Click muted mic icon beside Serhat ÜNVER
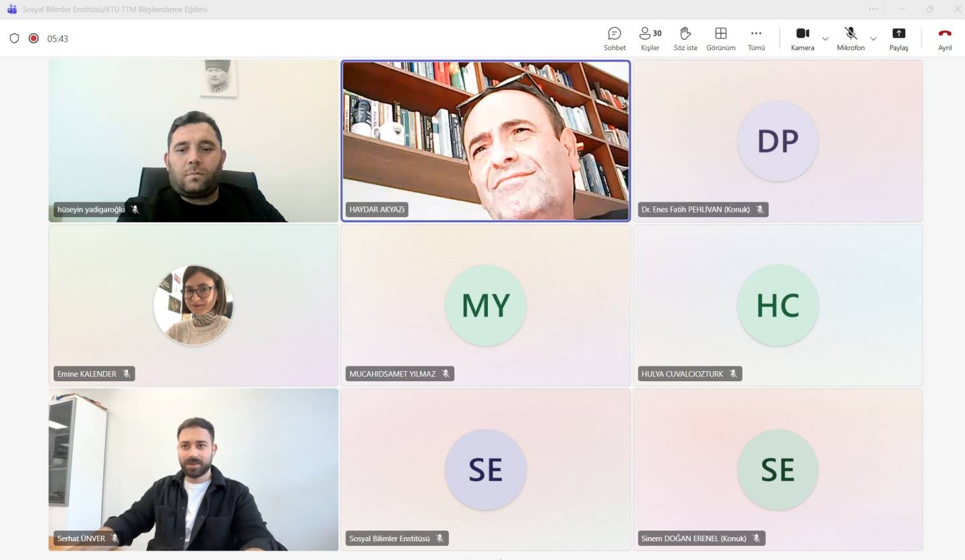 click(x=115, y=539)
